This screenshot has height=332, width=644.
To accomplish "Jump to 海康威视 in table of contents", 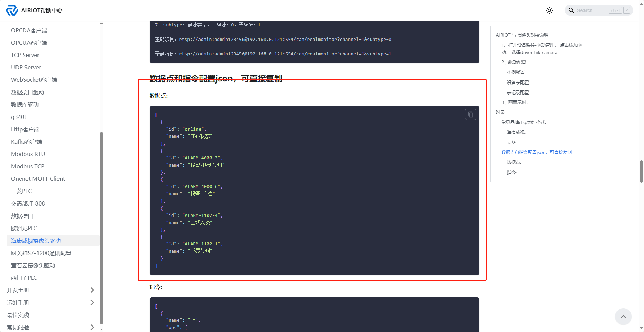I will (x=516, y=132).
